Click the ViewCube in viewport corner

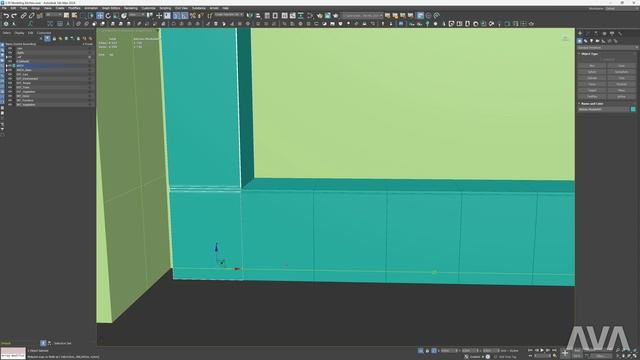(565, 38)
